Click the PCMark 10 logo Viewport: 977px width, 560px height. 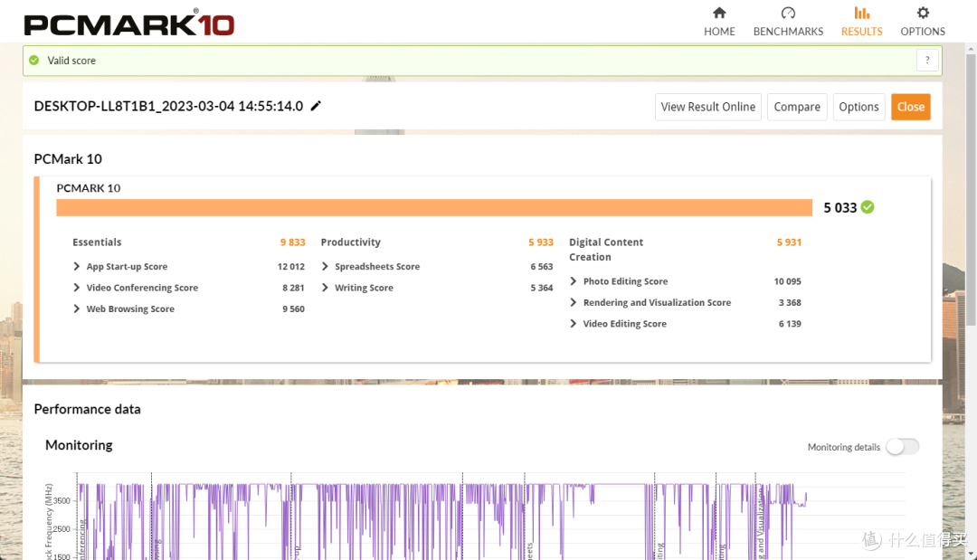pyautogui.click(x=129, y=23)
